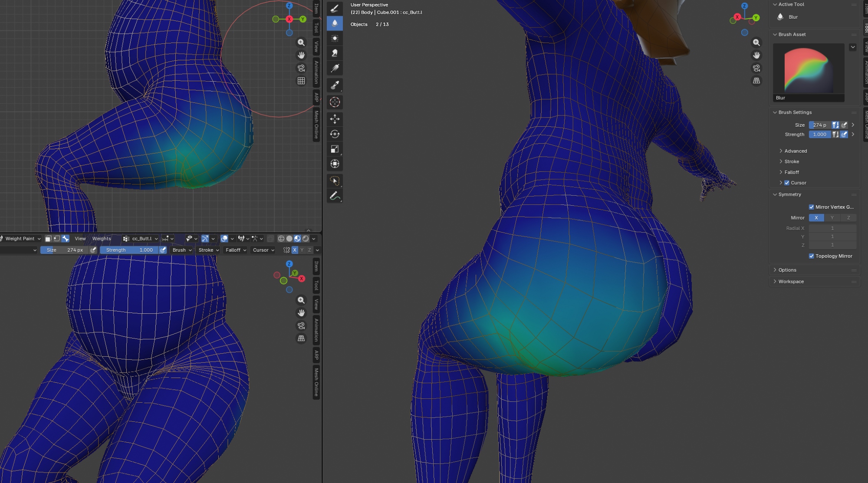
Task: Select the 3D Cursor tool
Action: tap(335, 102)
